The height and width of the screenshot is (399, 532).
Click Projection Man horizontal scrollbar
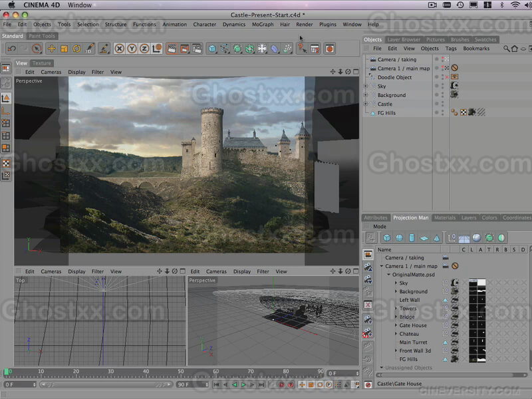(x=452, y=375)
